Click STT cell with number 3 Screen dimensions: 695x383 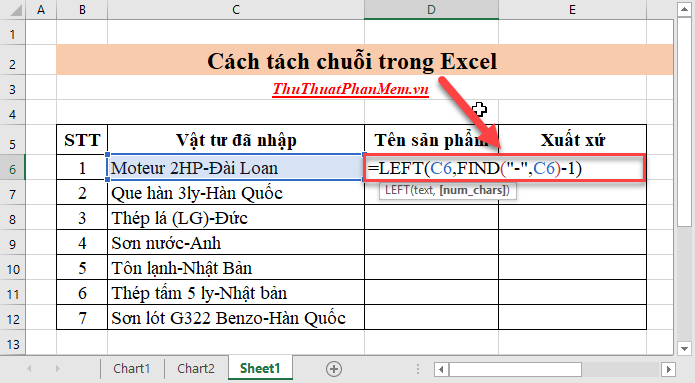82,218
